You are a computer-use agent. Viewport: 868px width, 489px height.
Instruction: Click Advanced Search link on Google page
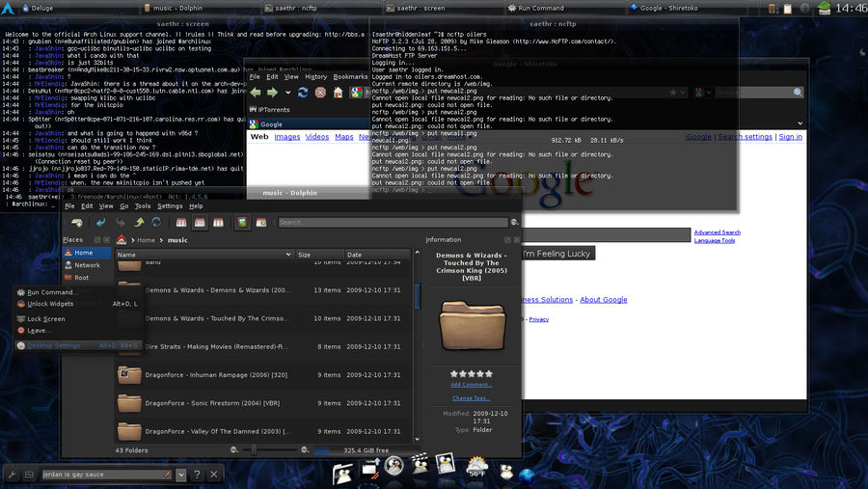point(717,232)
